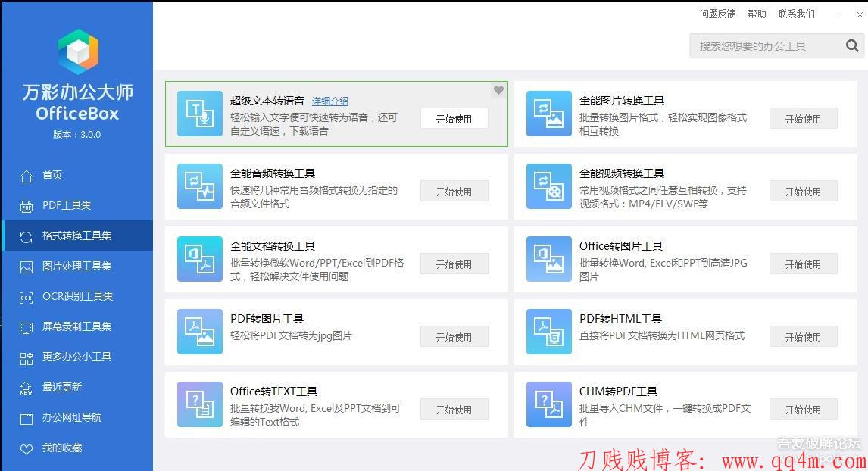Start CHM转PDF工具 with 开始使用
Image resolution: width=868 pixels, height=471 pixels.
803,410
